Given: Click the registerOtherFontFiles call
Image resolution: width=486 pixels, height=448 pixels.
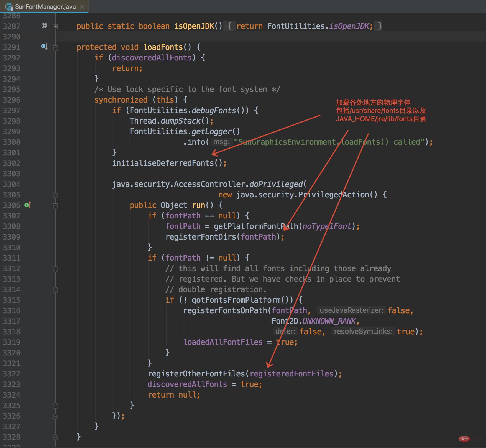Looking at the screenshot, I should coord(196,374).
